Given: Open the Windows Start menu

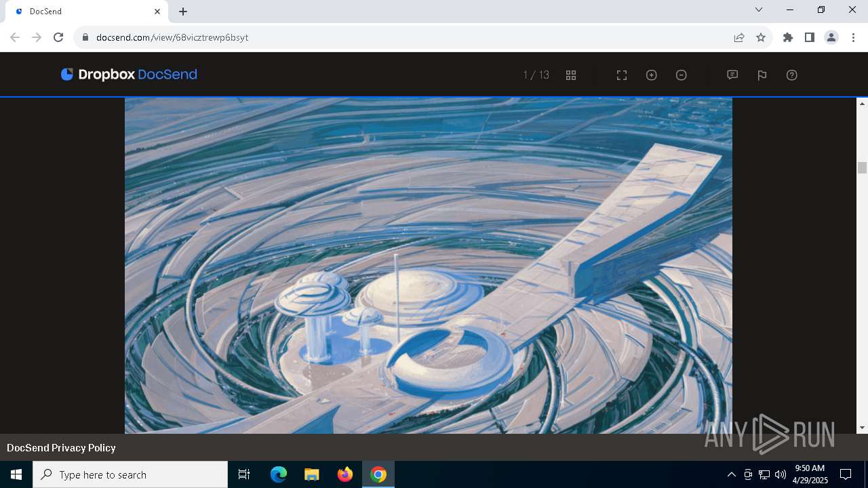Looking at the screenshot, I should [x=16, y=474].
